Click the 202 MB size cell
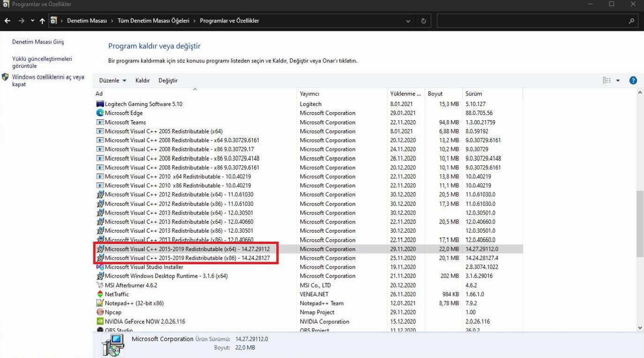Screen dimensions: 644x358 coord(450,276)
